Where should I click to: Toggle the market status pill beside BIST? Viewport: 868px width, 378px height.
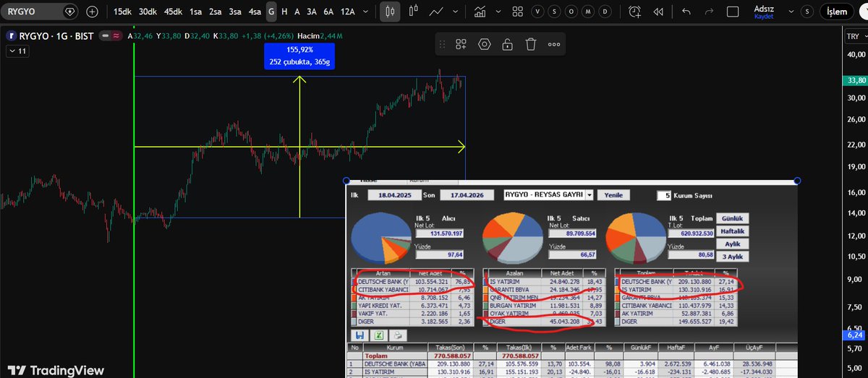(110, 35)
